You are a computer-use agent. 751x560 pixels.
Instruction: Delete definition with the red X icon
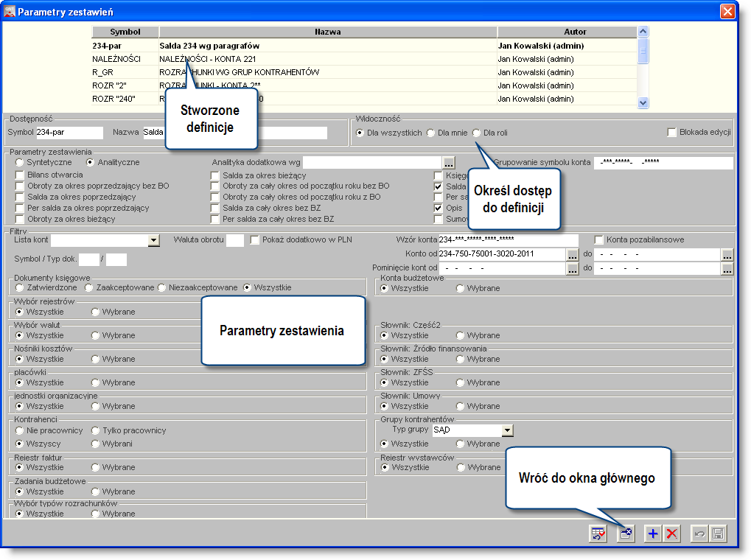(x=671, y=533)
